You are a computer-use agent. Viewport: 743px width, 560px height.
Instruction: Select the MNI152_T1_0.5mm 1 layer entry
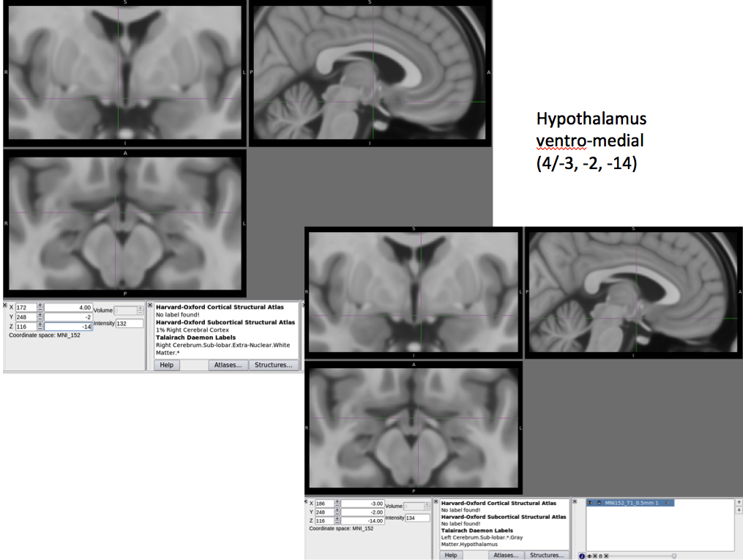(x=635, y=503)
